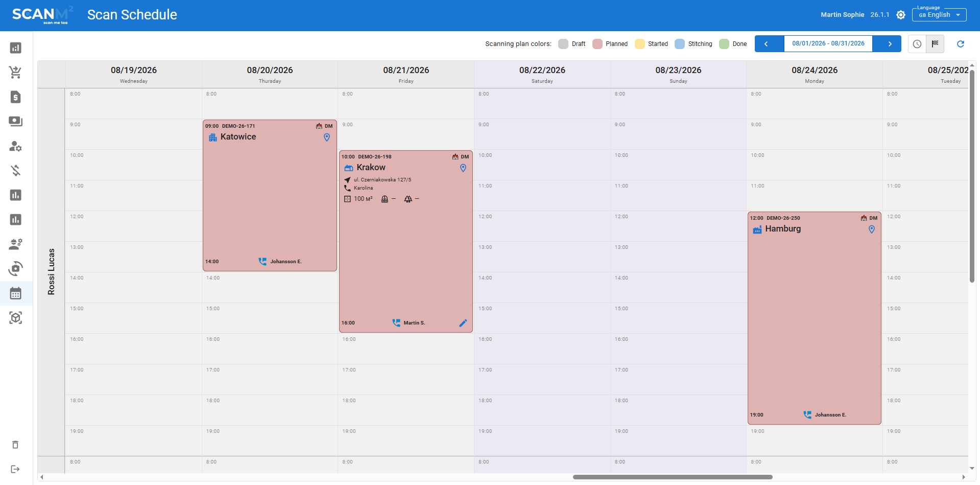Open the Katowice DEMO-26-171 appointment

pyautogui.click(x=270, y=195)
